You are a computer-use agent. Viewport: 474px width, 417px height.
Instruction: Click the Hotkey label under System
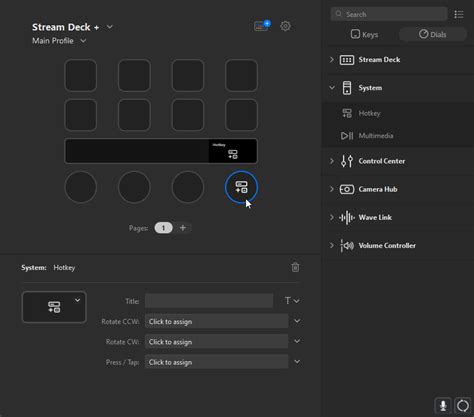point(369,113)
